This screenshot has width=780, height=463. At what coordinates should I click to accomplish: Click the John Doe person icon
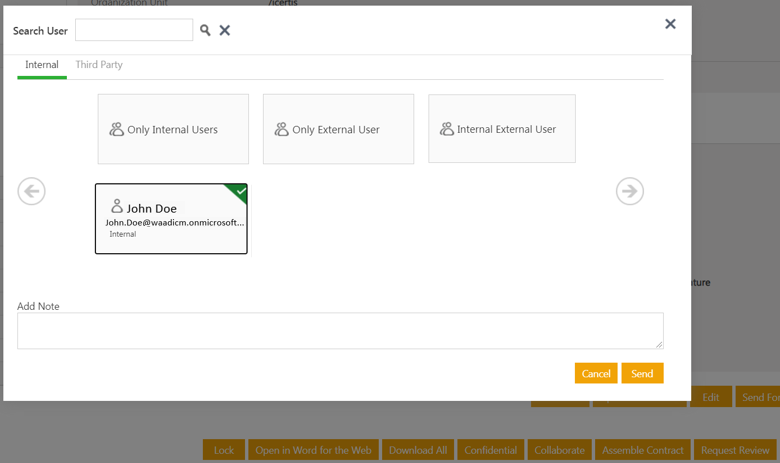[x=117, y=206]
